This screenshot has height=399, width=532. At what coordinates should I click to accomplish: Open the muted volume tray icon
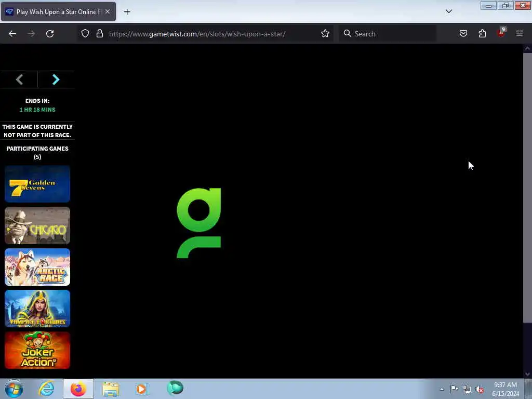point(480,389)
